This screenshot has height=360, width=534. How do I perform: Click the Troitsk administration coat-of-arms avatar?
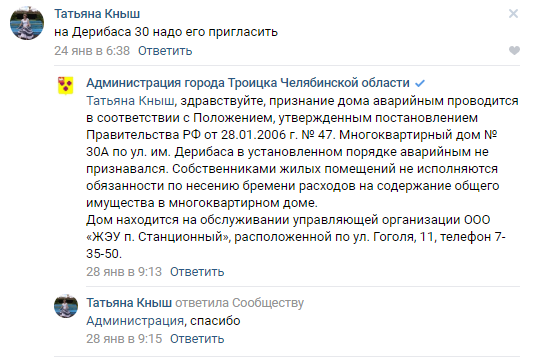click(65, 85)
